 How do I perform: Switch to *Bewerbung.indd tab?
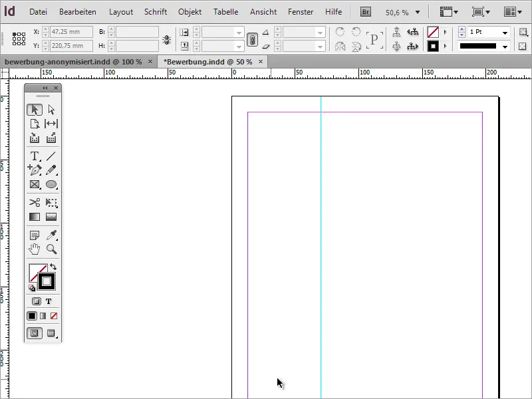click(207, 62)
